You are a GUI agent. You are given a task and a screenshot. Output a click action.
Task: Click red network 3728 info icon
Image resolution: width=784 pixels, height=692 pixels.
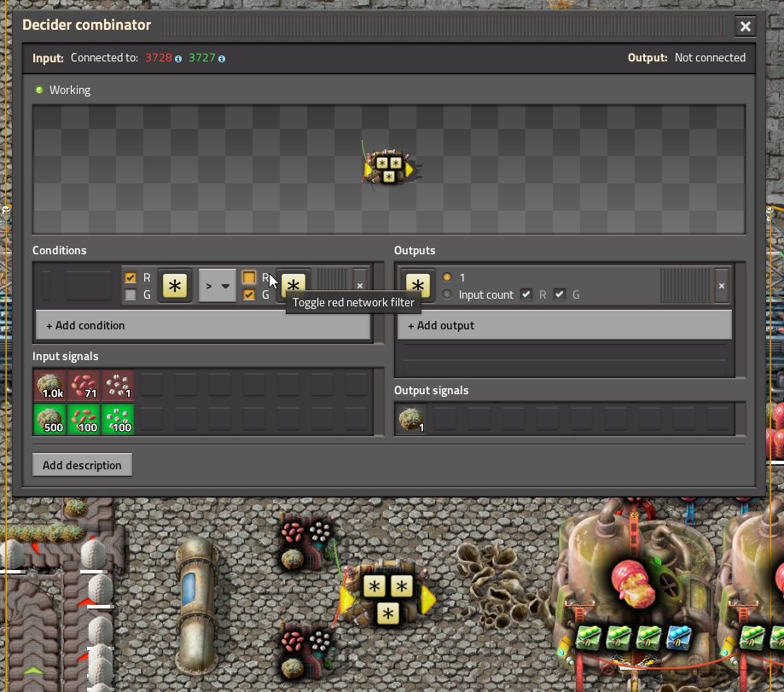(178, 59)
